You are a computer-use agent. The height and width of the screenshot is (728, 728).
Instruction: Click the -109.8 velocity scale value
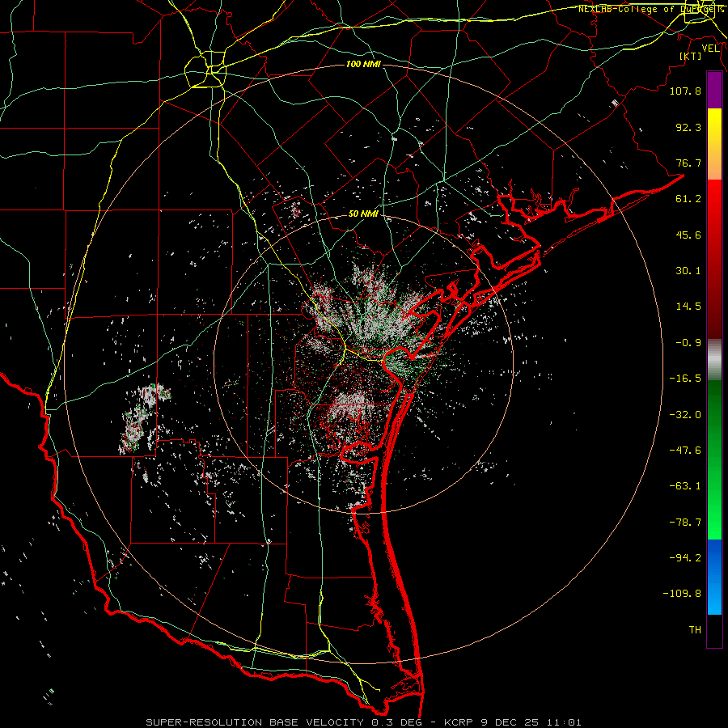682,594
